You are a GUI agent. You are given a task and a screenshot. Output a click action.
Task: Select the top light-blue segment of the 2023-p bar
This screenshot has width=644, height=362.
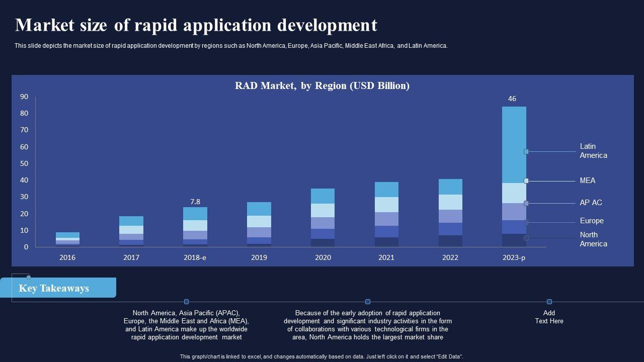(x=514, y=144)
